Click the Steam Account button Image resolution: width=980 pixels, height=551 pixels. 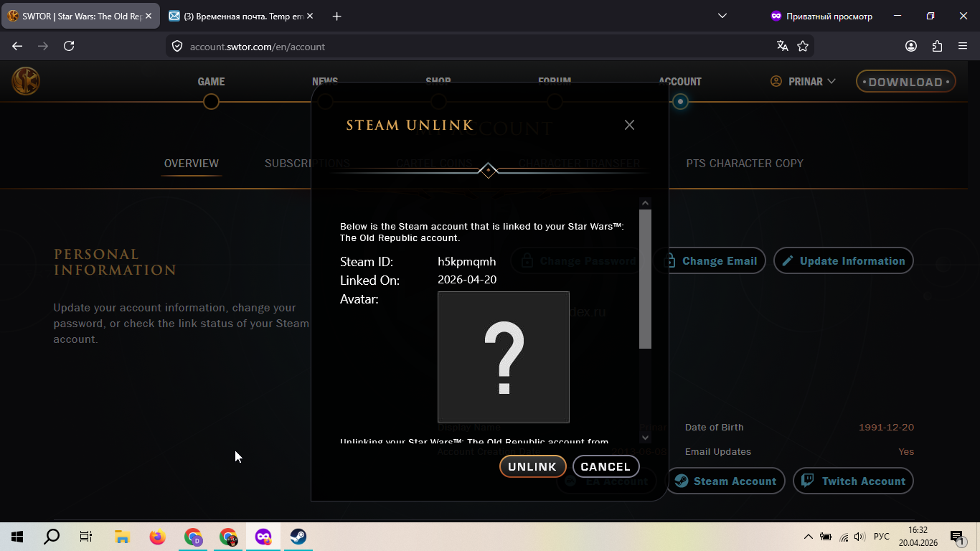[725, 481]
